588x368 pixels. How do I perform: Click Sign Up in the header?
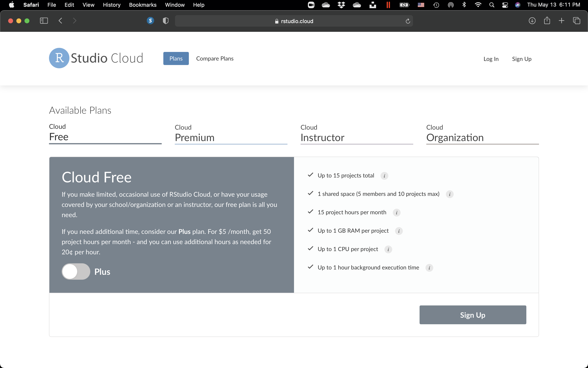522,59
